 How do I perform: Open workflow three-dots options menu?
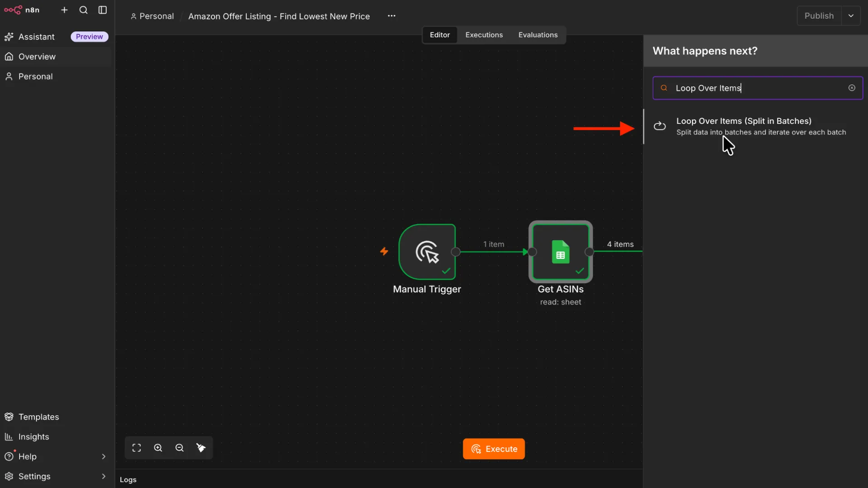coord(392,16)
